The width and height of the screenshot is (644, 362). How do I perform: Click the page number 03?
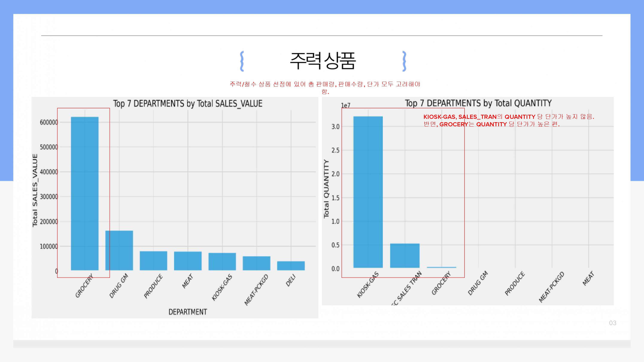coord(612,323)
